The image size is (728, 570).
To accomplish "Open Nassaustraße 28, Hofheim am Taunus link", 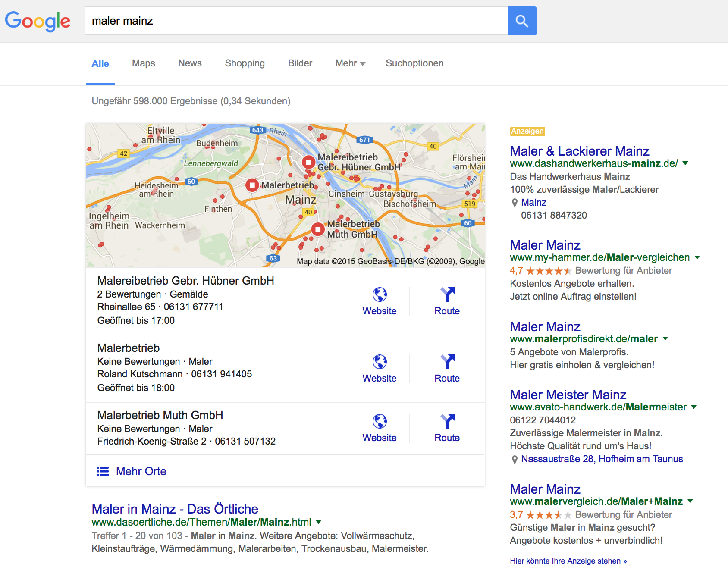I will tap(602, 459).
